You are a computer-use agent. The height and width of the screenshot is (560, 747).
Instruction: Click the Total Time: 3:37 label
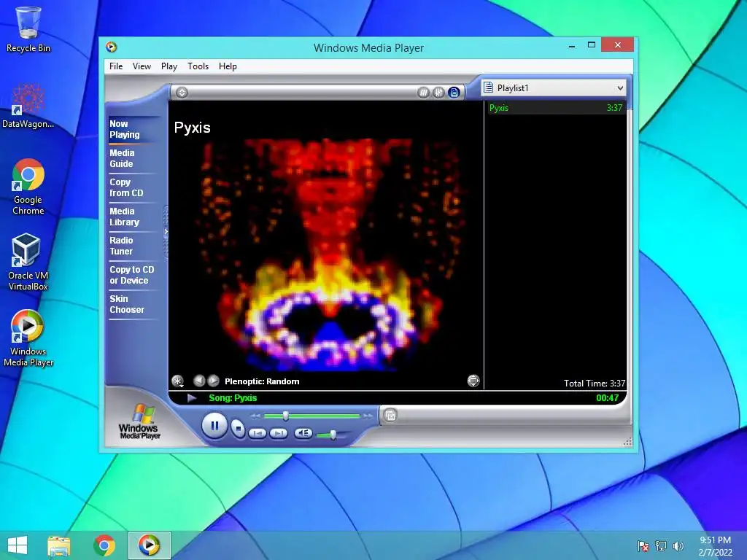[x=594, y=384]
